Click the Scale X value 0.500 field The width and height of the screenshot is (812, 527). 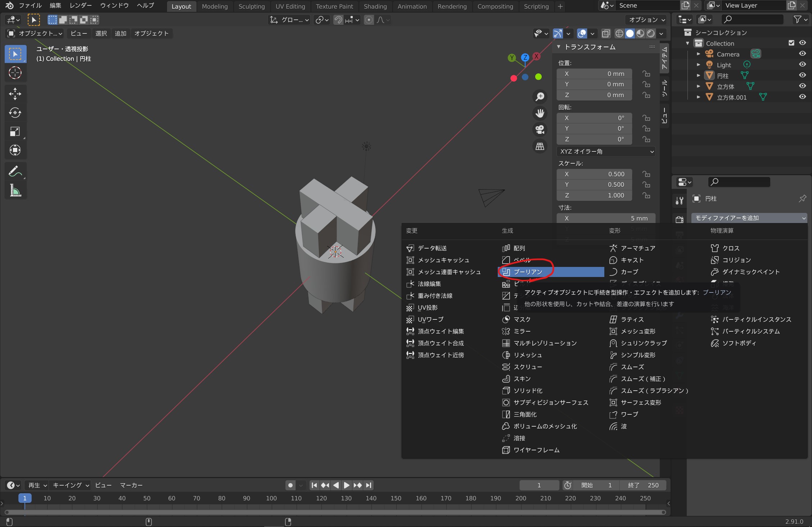point(595,174)
